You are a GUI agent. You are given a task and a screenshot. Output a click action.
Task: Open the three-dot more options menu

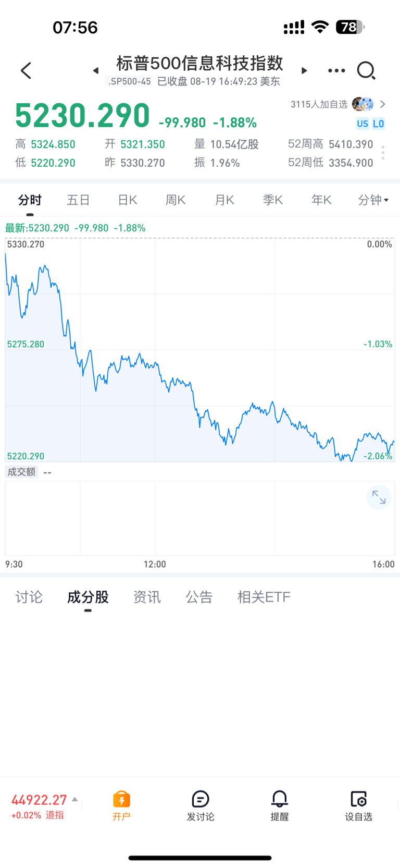pyautogui.click(x=336, y=70)
